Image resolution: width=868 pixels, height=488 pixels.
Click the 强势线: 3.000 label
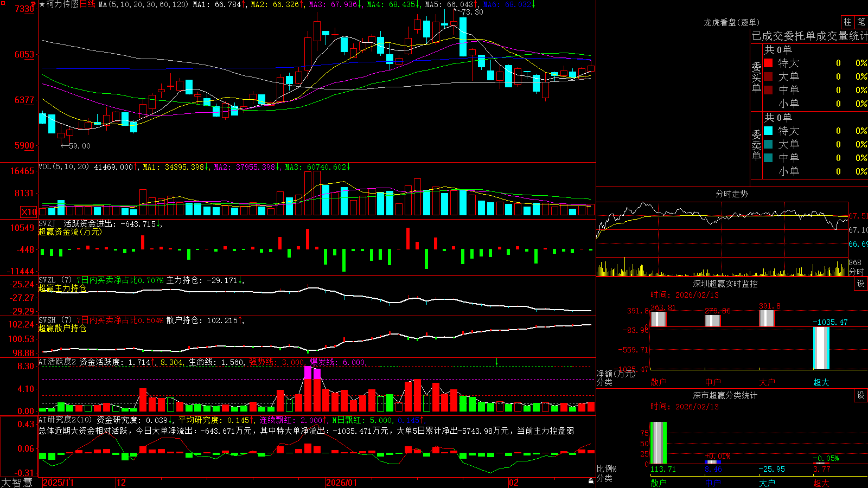[x=277, y=362]
